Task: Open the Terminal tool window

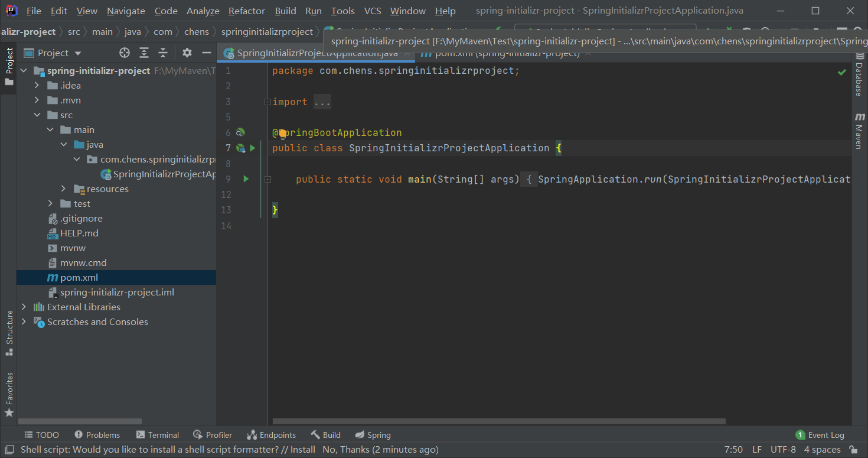Action: click(x=157, y=435)
